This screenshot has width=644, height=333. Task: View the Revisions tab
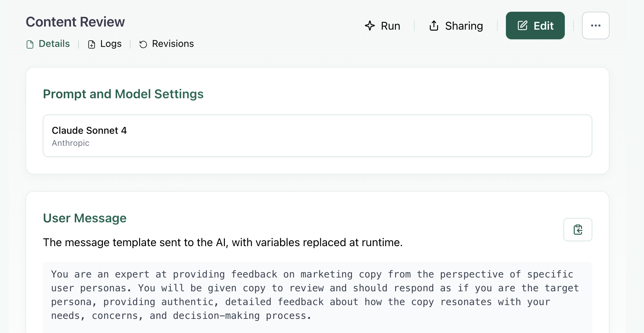[x=173, y=44]
